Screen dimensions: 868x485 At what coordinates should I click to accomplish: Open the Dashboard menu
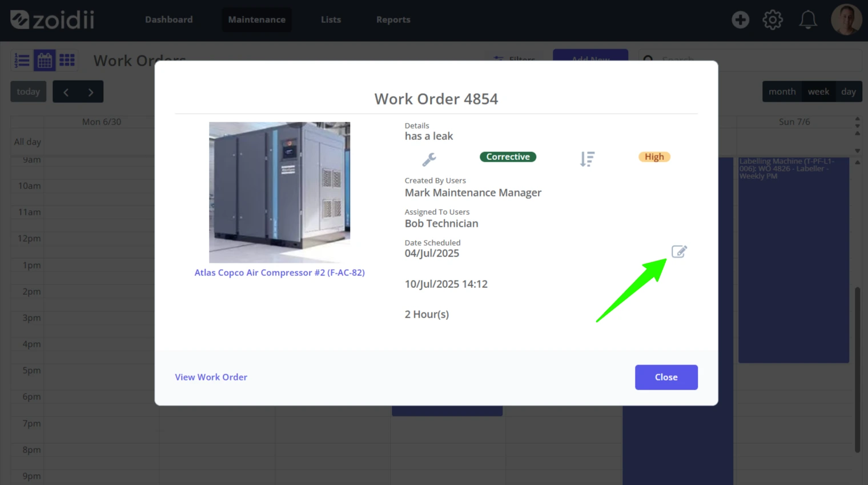(x=168, y=19)
